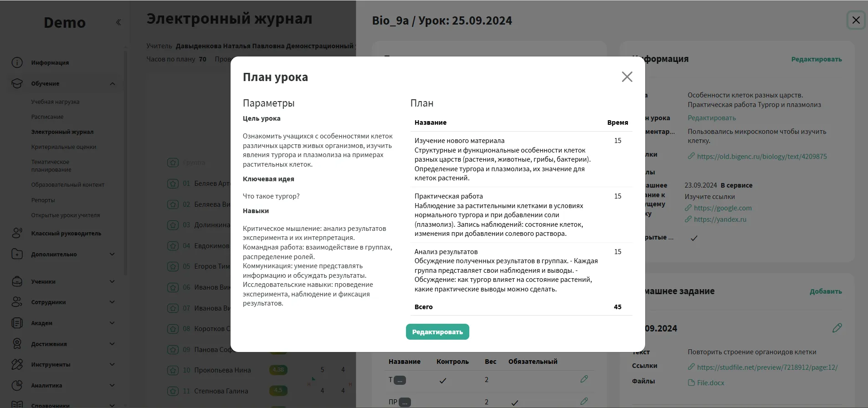Click Добавить in homework section
Viewport: 868px width, 408px height.
[x=825, y=291]
